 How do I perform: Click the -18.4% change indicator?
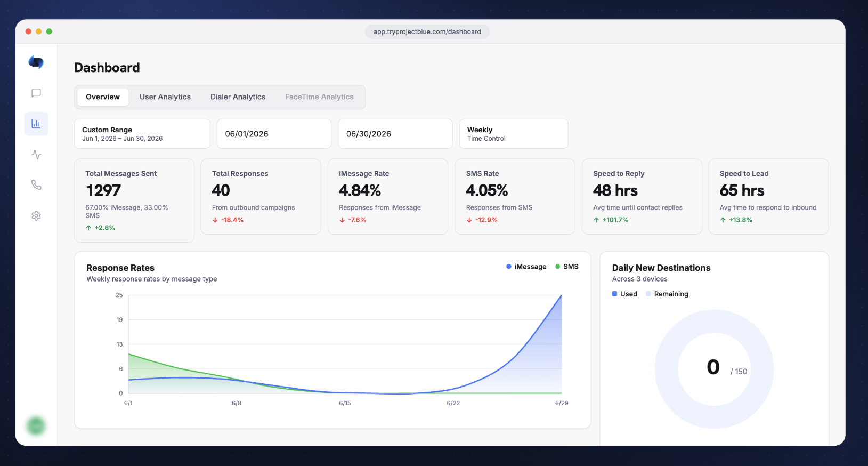click(x=228, y=220)
